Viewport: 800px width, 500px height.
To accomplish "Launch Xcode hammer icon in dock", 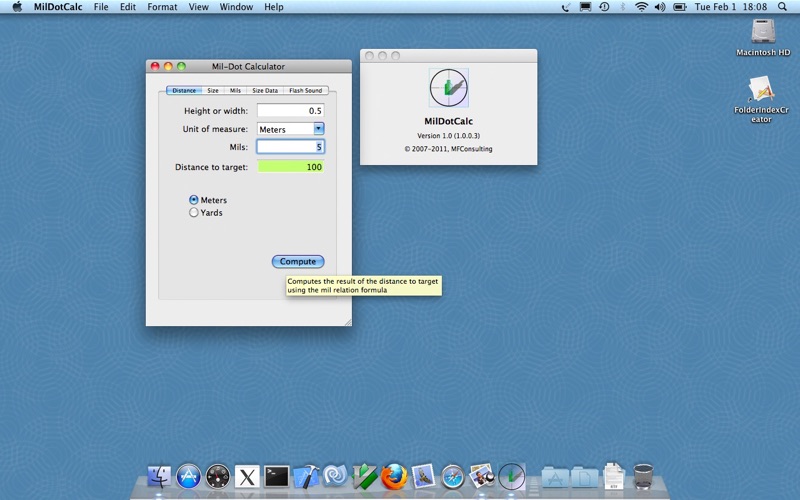I will point(306,477).
